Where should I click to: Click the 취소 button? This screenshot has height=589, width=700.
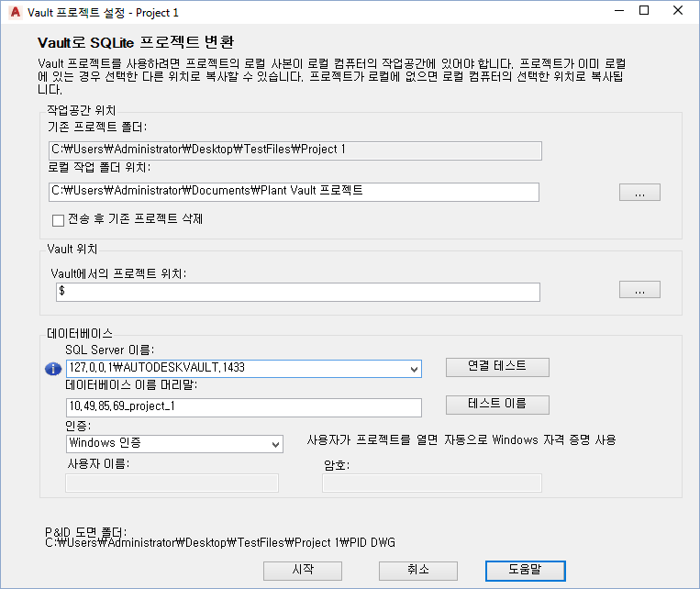point(418,571)
